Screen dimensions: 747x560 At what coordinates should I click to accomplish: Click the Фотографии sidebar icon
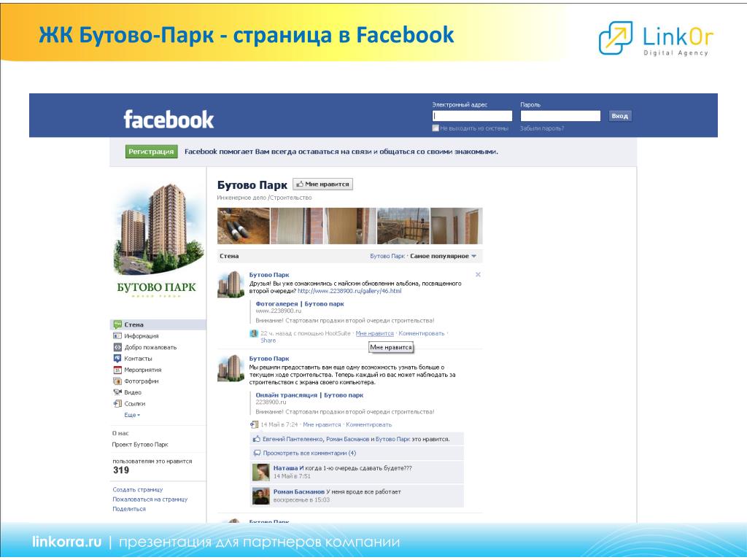pos(117,381)
